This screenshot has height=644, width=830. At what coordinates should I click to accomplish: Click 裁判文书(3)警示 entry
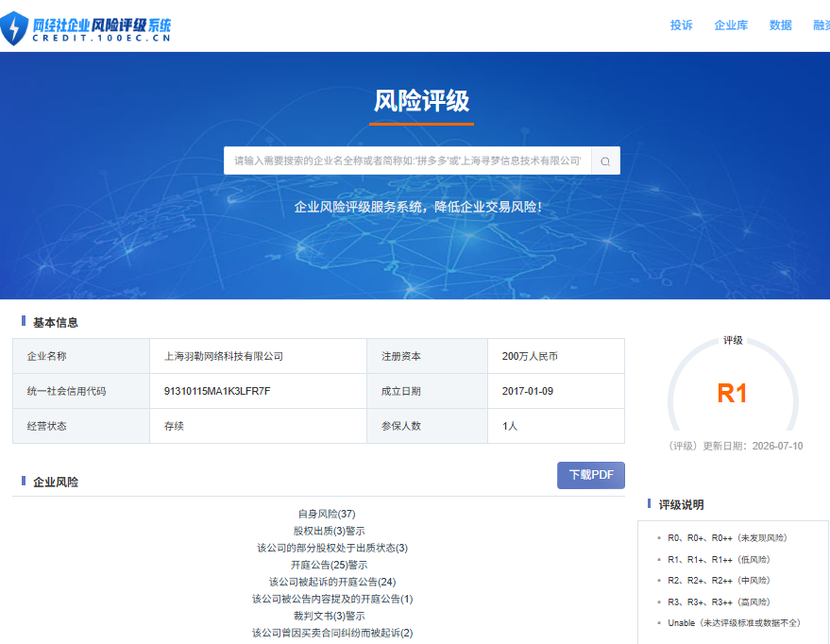[330, 616]
